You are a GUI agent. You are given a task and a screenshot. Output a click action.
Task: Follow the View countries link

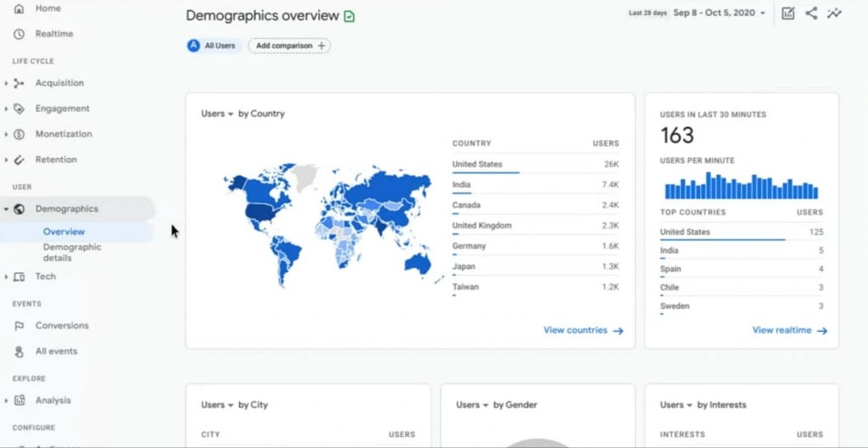coord(583,330)
